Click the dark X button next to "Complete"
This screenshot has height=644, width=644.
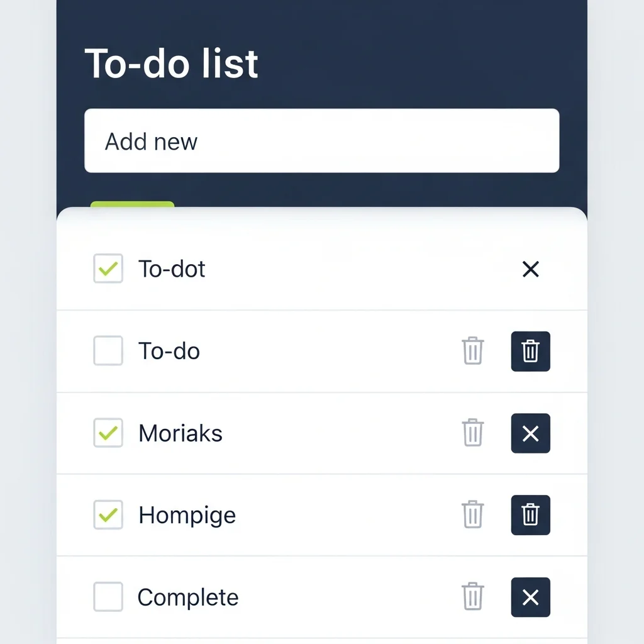click(530, 597)
